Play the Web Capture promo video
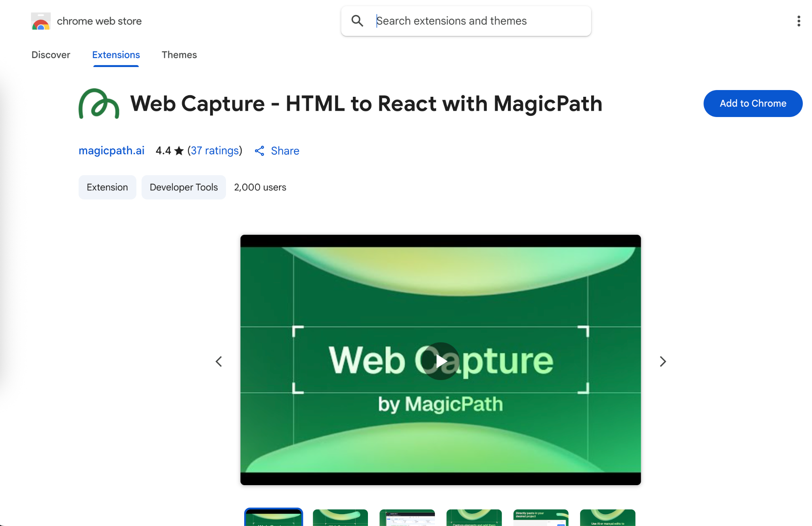 point(440,361)
